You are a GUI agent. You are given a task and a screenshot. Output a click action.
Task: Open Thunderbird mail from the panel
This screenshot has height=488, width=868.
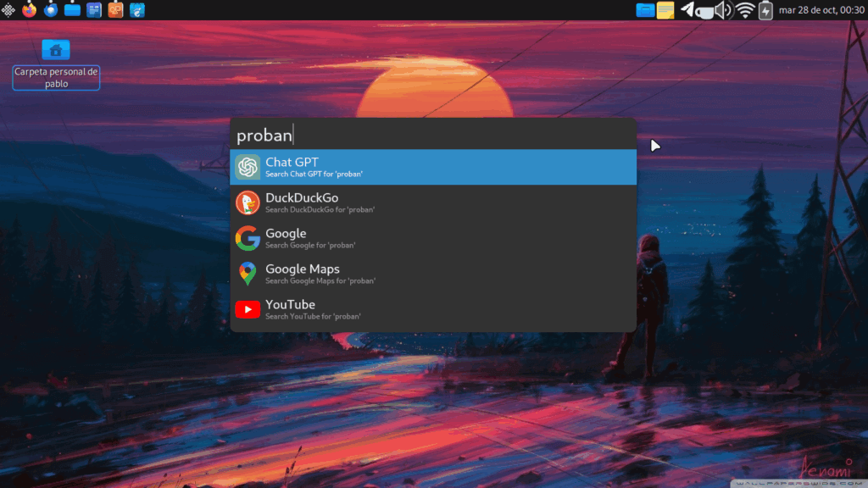[x=51, y=10]
